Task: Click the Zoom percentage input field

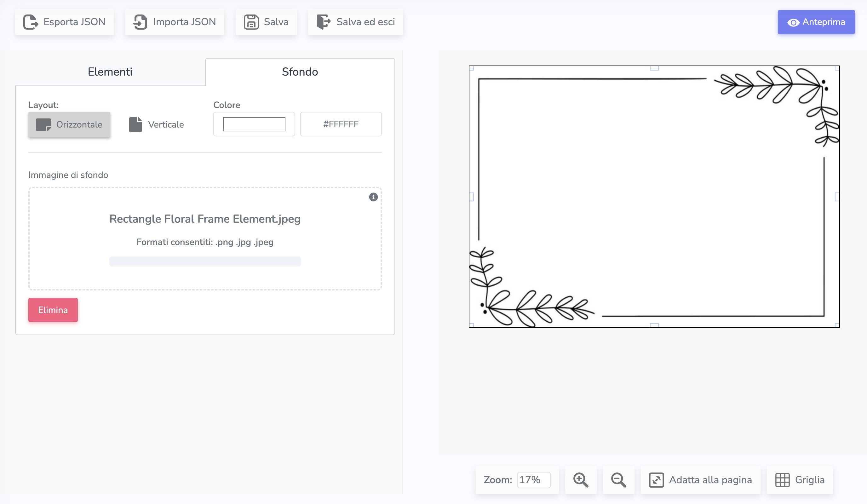Action: coord(533,479)
